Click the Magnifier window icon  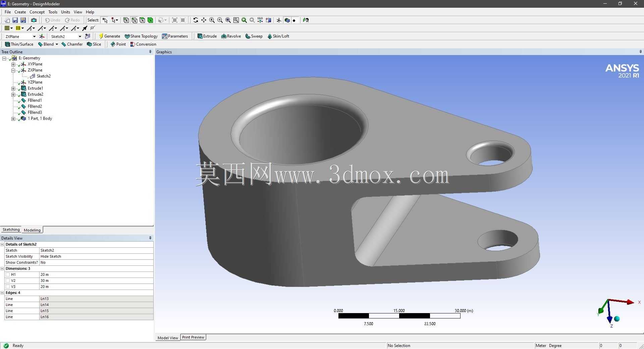pyautogui.click(x=236, y=20)
